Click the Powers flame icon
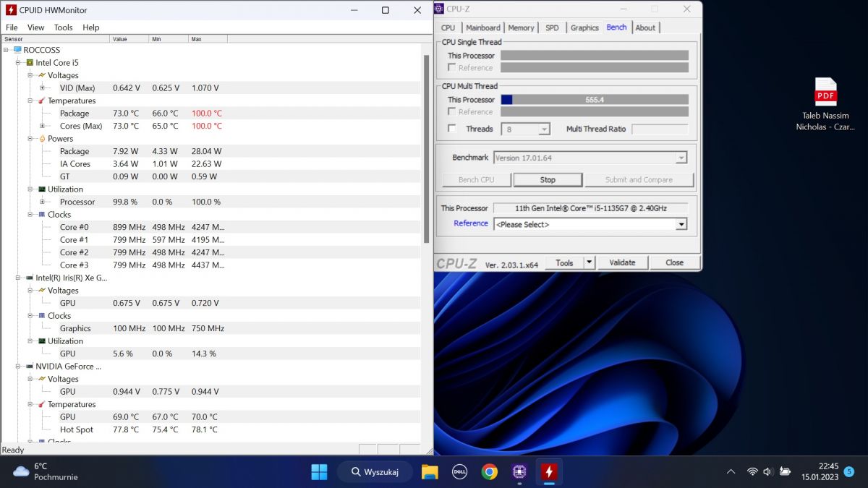868x488 pixels. 42,138
